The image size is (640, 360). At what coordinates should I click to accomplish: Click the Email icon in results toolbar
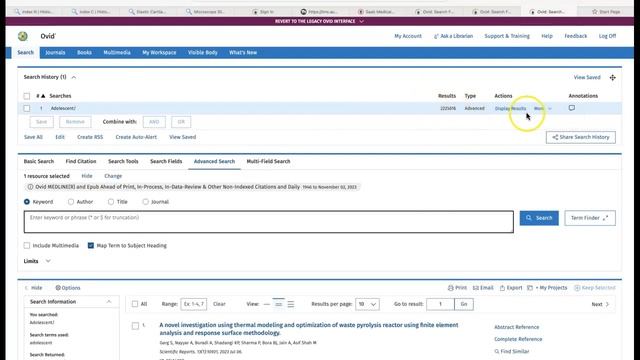click(476, 288)
